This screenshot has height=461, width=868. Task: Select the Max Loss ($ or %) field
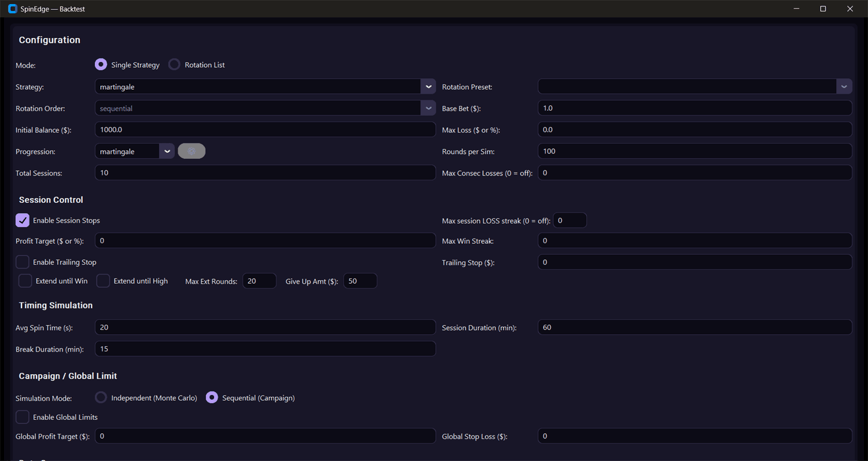pos(695,130)
